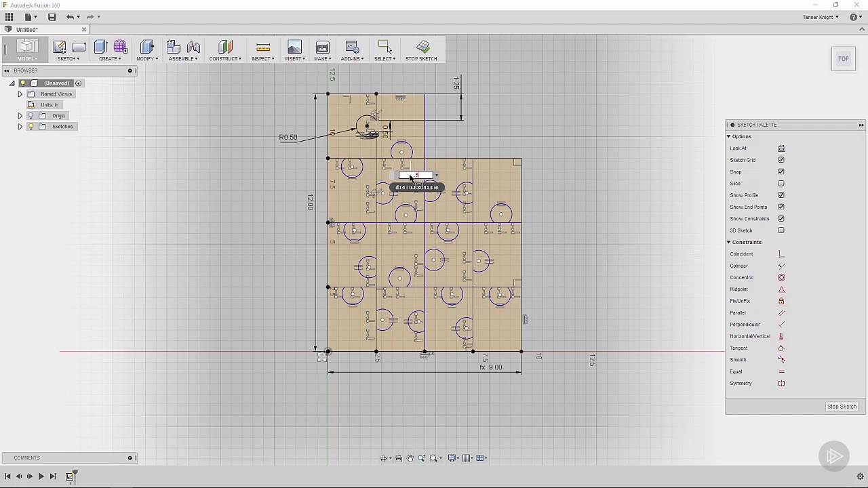
Task: Open the Modify tool menu
Action: click(x=146, y=58)
